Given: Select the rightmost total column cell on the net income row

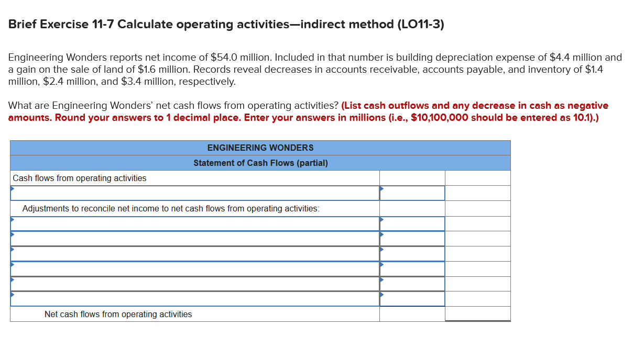Looking at the screenshot, I should [x=477, y=193].
